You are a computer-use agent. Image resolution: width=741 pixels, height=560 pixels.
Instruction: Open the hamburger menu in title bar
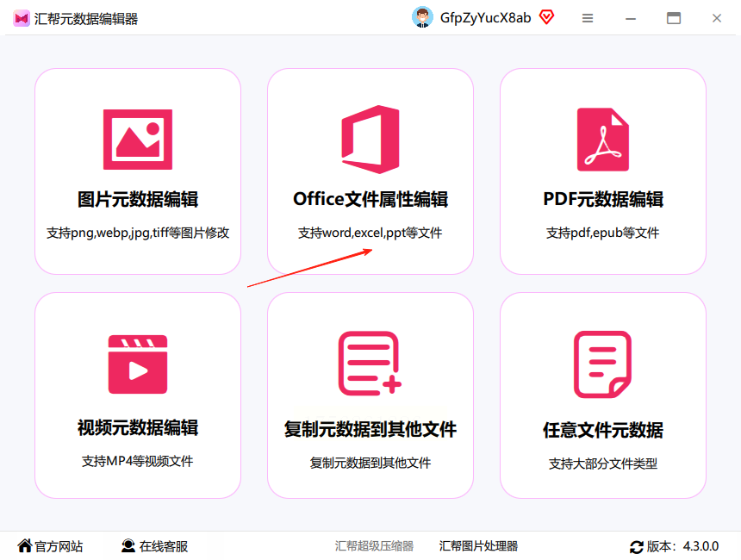pyautogui.click(x=588, y=18)
